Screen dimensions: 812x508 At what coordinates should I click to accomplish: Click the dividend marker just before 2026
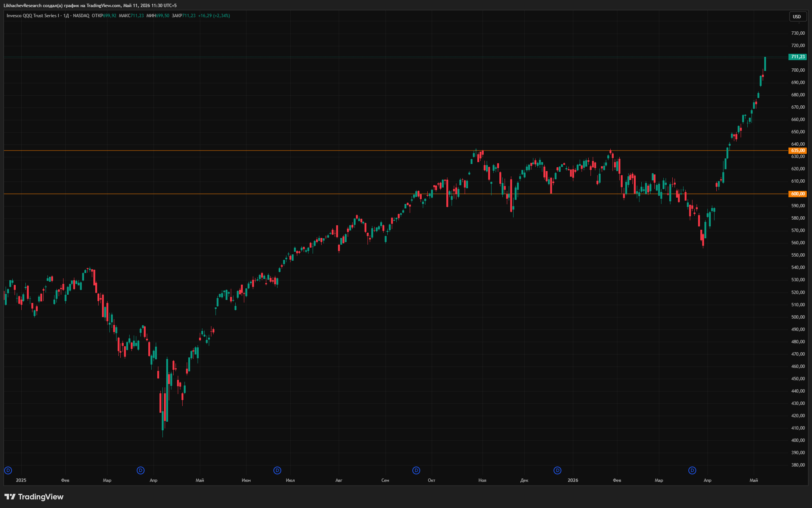point(557,470)
